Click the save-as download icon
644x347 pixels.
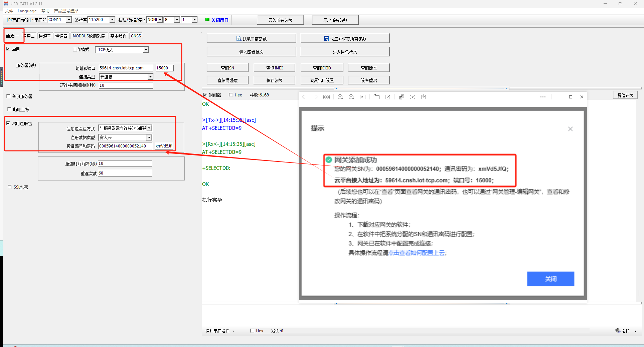point(424,97)
